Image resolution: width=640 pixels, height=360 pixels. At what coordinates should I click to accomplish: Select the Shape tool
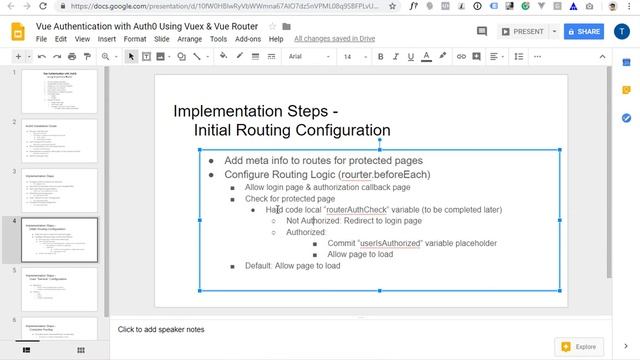coord(182,57)
